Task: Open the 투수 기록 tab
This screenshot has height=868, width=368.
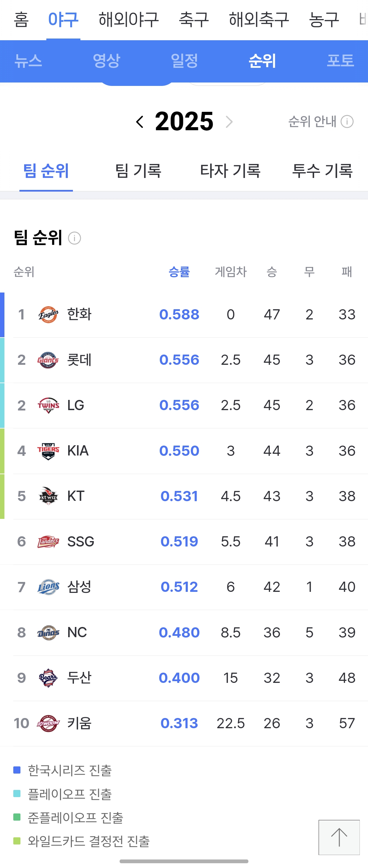Action: pos(322,170)
